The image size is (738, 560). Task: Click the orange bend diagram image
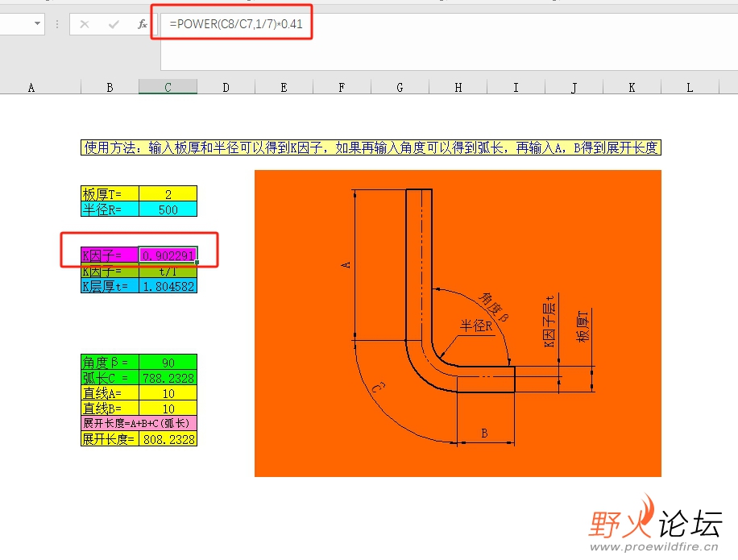pyautogui.click(x=458, y=323)
